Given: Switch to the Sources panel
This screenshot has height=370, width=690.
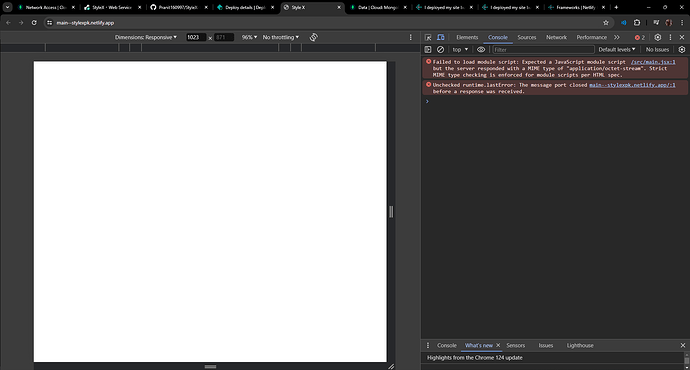Looking at the screenshot, I should tap(527, 37).
